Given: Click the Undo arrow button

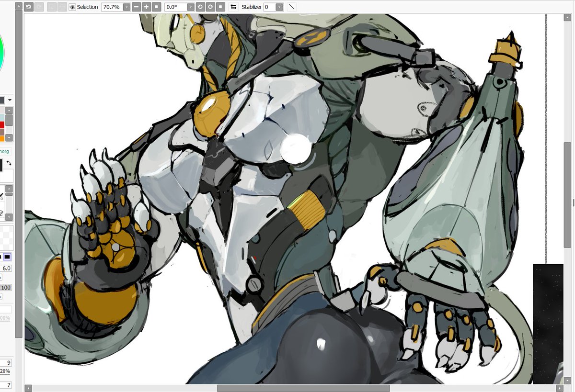Looking at the screenshot, I should [x=29, y=7].
